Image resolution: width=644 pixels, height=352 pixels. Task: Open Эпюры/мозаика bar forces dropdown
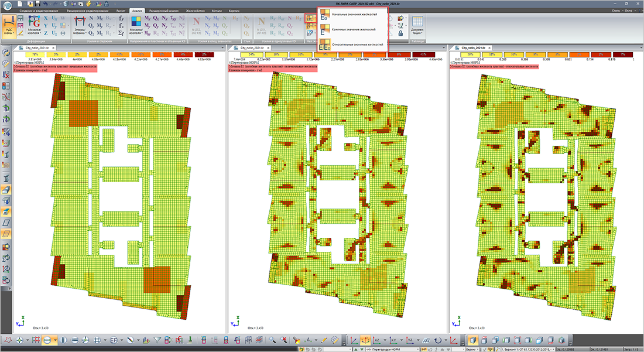click(x=79, y=31)
